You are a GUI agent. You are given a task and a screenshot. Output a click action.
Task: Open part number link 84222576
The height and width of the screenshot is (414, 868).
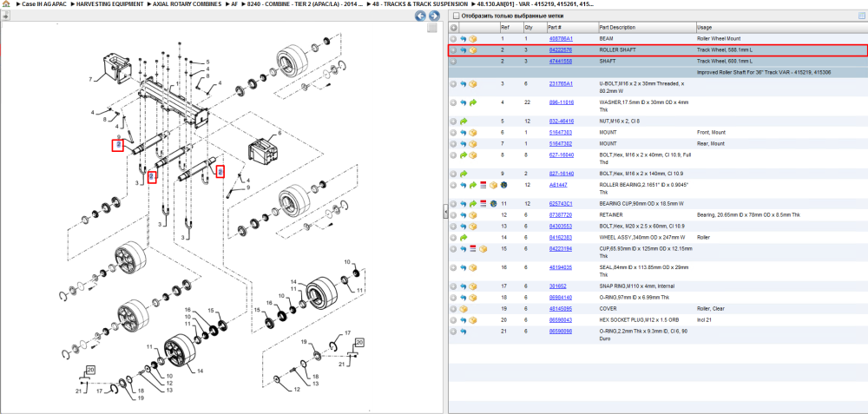click(560, 50)
